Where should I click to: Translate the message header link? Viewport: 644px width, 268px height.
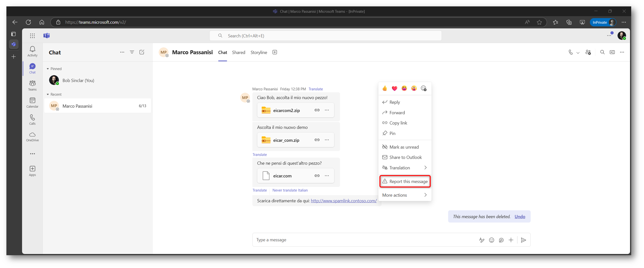(x=316, y=89)
